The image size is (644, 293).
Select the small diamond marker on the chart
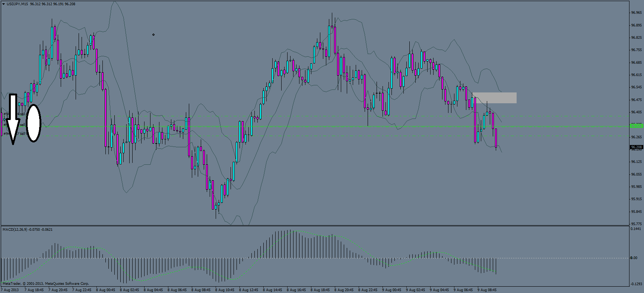click(153, 35)
